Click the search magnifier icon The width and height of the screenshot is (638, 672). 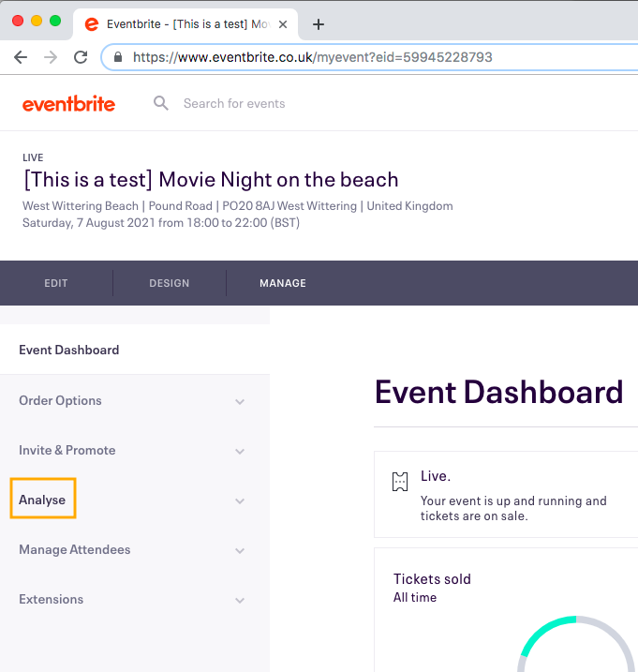161,103
